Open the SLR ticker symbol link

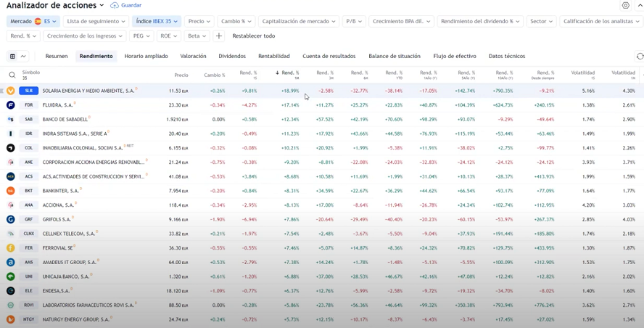coord(28,91)
